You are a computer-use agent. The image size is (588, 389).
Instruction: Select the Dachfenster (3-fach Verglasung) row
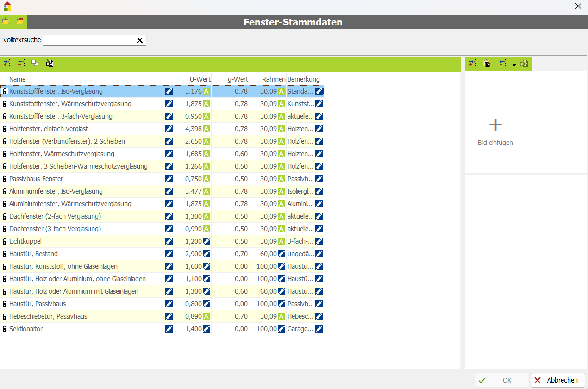[83, 229]
